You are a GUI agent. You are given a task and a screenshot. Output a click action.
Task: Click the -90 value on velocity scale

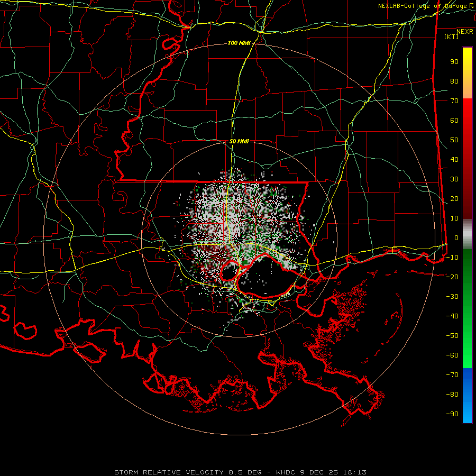pos(452,414)
